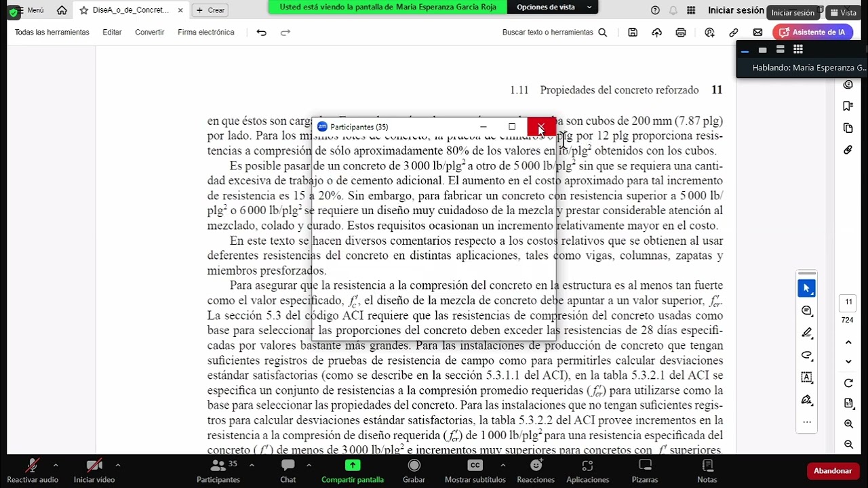
Task: Expand audio options chevron
Action: tap(56, 465)
